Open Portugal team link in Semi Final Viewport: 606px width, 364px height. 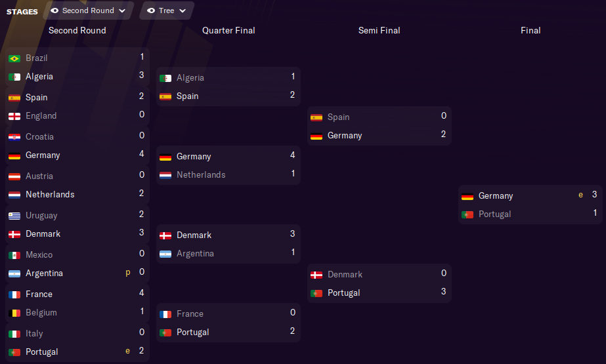343,293
